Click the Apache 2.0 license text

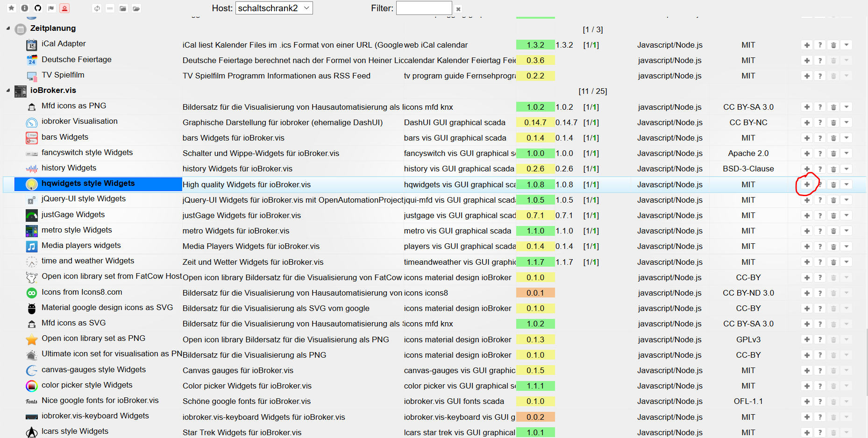(x=748, y=154)
